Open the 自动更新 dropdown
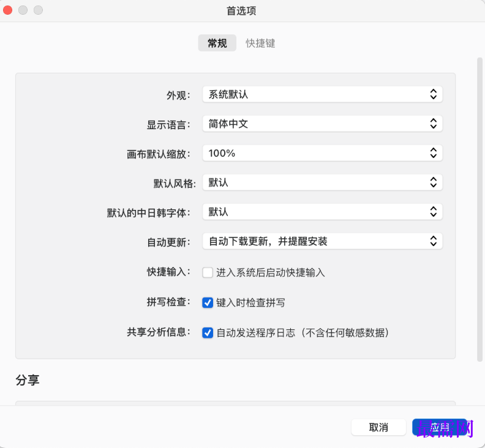The image size is (485, 448). [x=322, y=241]
